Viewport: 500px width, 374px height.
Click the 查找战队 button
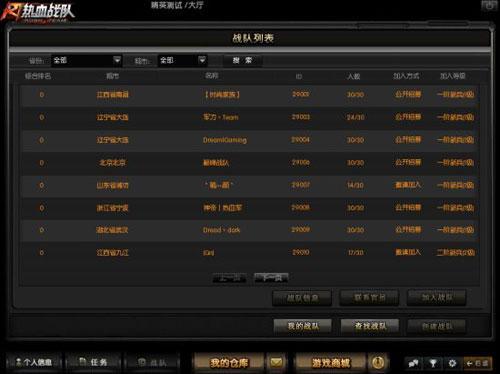click(370, 326)
